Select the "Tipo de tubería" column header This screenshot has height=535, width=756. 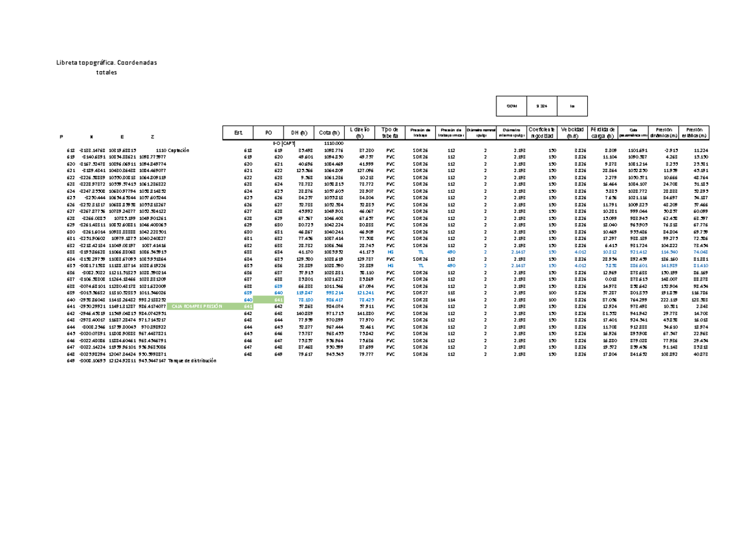pyautogui.click(x=390, y=132)
